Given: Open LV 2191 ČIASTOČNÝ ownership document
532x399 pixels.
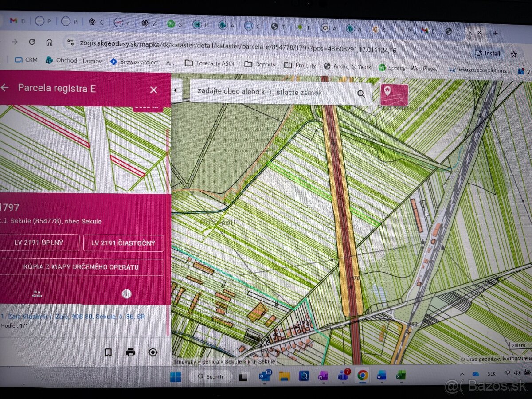Looking at the screenshot, I should click(x=123, y=243).
